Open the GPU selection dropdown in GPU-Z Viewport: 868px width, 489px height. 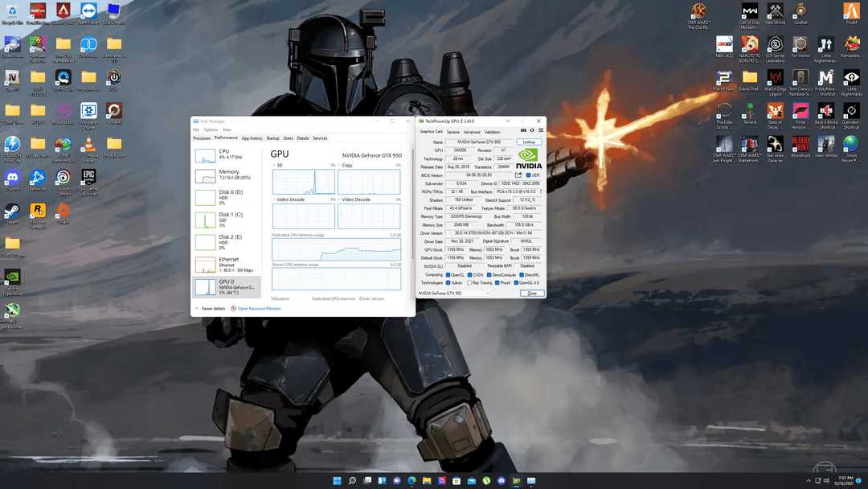pyautogui.click(x=454, y=293)
